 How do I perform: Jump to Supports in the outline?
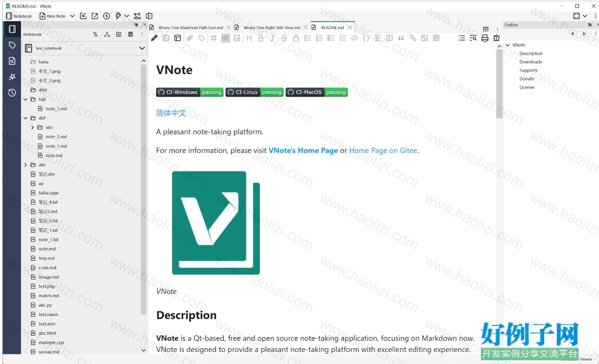528,70
